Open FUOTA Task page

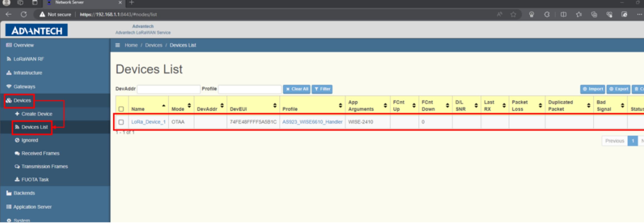pos(32,180)
